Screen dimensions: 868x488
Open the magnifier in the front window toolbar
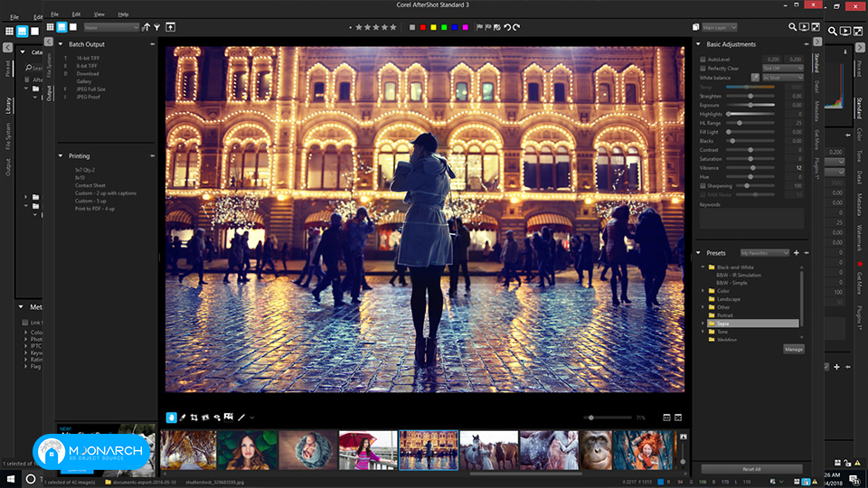[793, 27]
